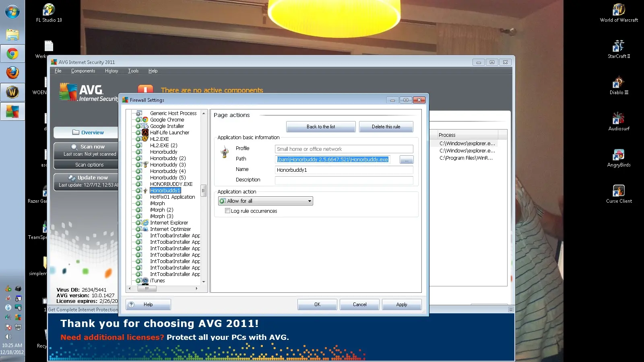Select HotFix01 Application in the tree
This screenshot has width=644, height=362.
(172, 197)
